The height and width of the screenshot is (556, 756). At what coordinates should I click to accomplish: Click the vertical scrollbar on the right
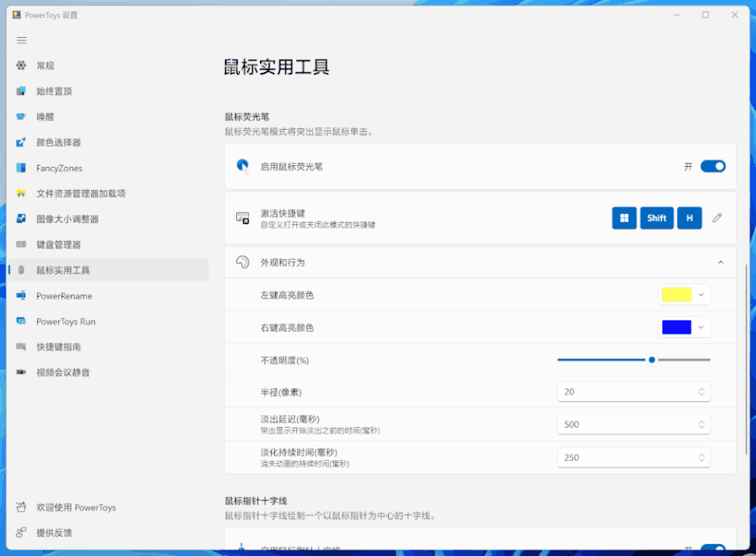[x=747, y=360]
